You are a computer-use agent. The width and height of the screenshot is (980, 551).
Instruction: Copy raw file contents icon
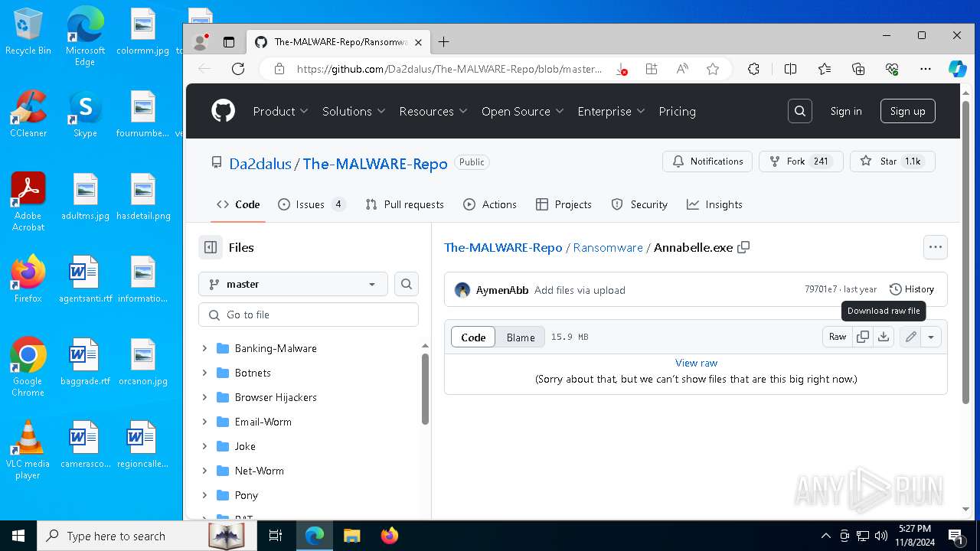point(863,337)
